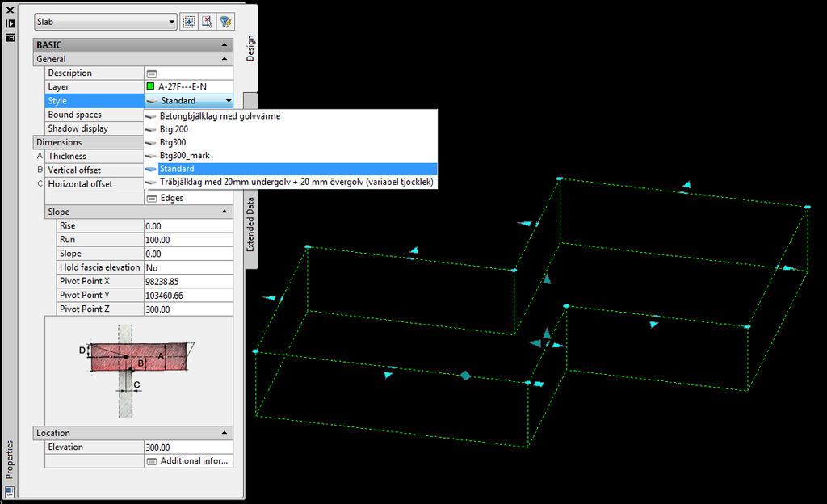Open palette properties menu icon
Screen dimensions: 827x504
click(10, 37)
